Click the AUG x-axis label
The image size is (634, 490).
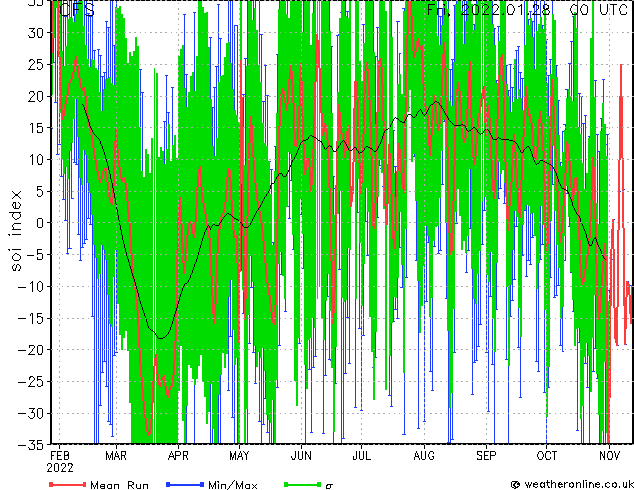(424, 456)
